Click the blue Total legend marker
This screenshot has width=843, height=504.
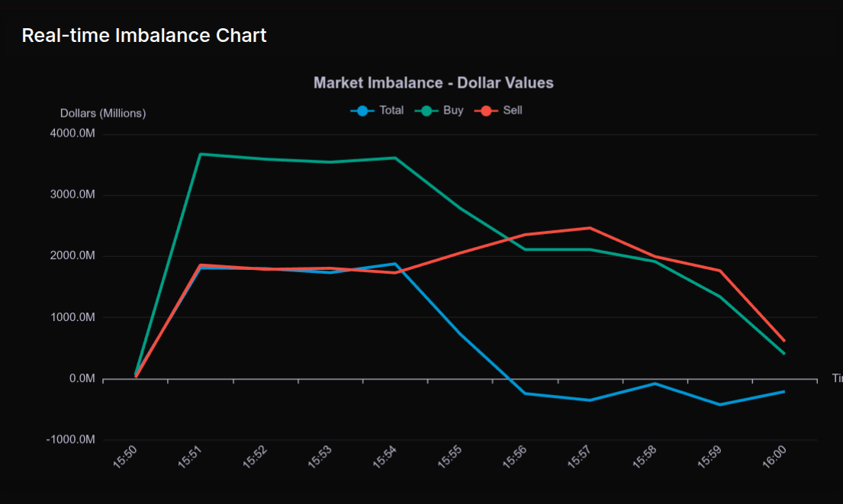362,111
